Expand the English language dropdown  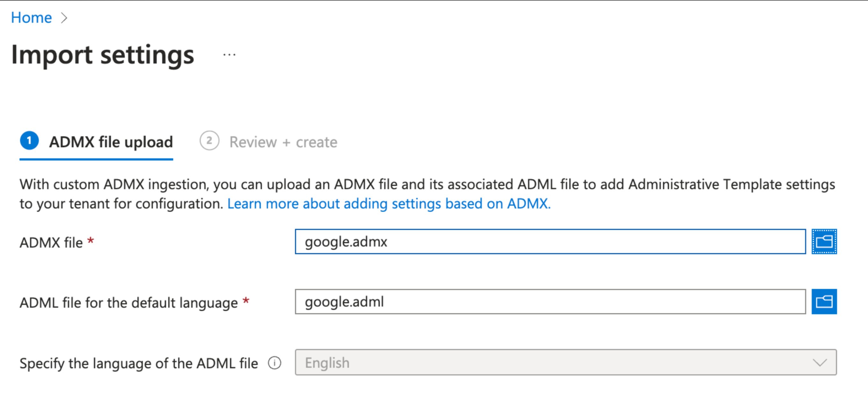pyautogui.click(x=566, y=362)
